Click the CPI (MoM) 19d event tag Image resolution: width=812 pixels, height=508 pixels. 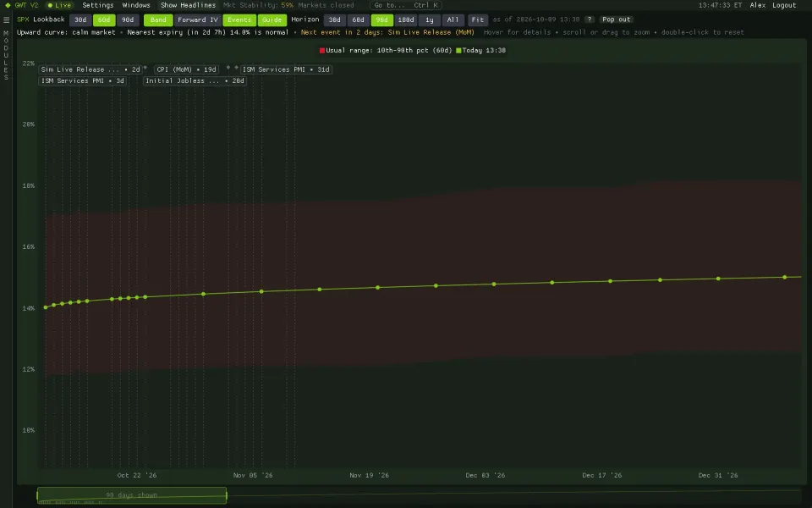tap(186, 69)
